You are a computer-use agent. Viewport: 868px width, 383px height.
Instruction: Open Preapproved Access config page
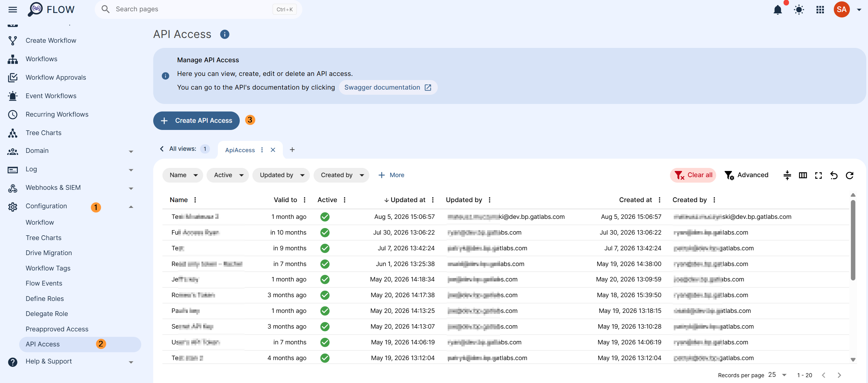(57, 329)
